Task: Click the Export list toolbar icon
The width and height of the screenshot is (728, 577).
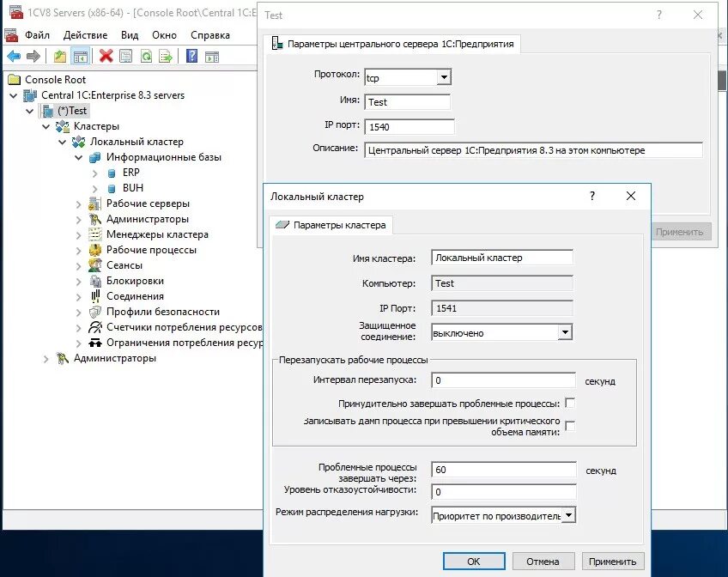Action: pyautogui.click(x=166, y=57)
